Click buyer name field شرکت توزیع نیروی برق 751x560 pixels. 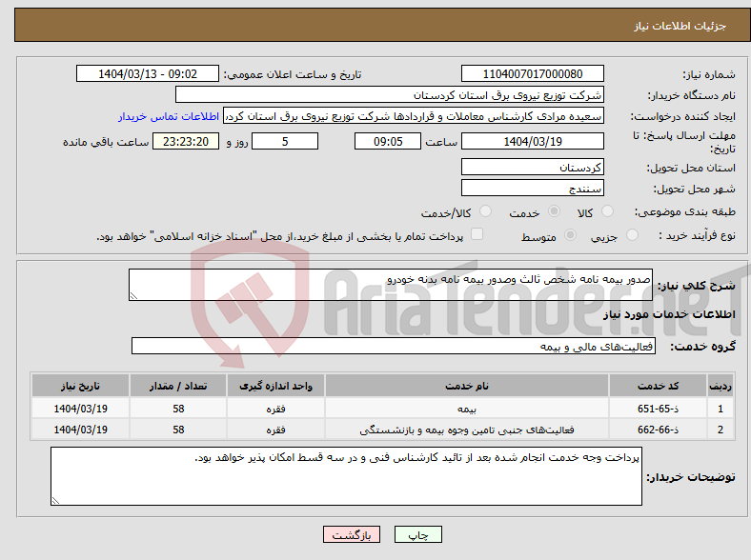point(390,95)
